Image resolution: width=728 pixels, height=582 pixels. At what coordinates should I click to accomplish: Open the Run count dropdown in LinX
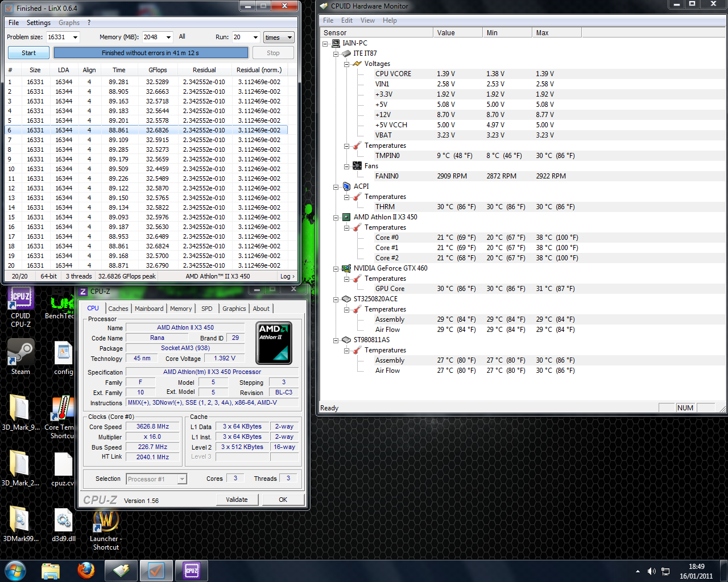coord(255,37)
